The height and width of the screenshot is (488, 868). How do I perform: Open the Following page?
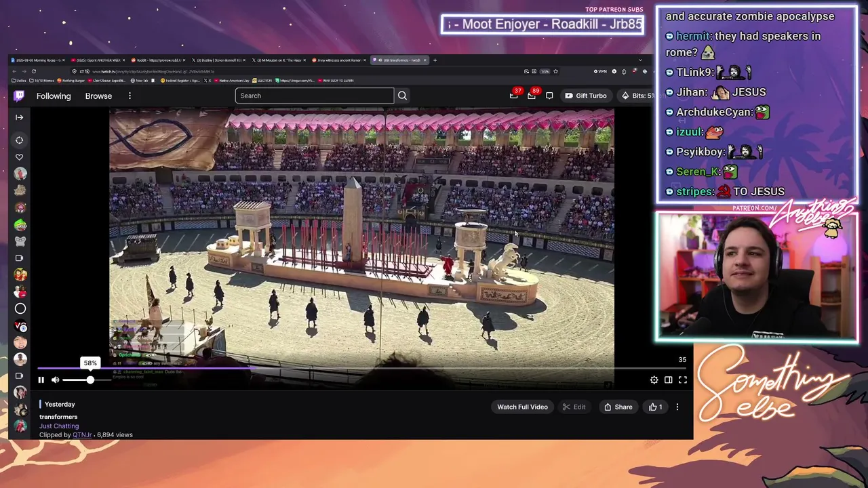click(x=54, y=96)
